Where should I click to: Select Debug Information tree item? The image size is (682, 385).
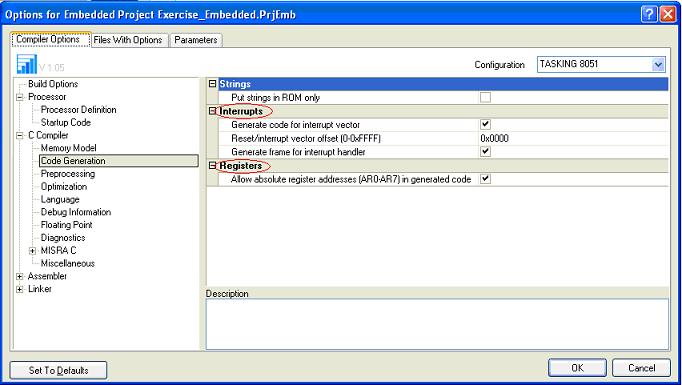pyautogui.click(x=76, y=212)
